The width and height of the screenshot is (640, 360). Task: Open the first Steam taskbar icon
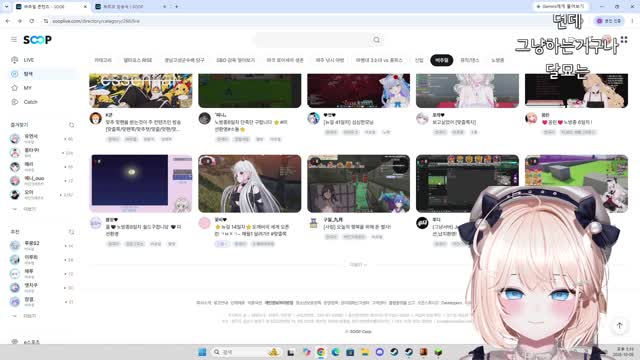tap(394, 352)
